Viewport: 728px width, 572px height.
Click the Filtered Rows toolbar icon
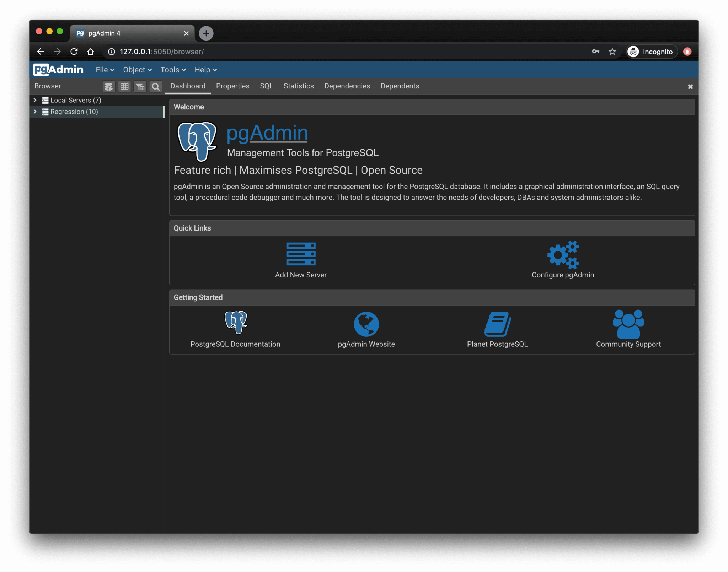(140, 86)
